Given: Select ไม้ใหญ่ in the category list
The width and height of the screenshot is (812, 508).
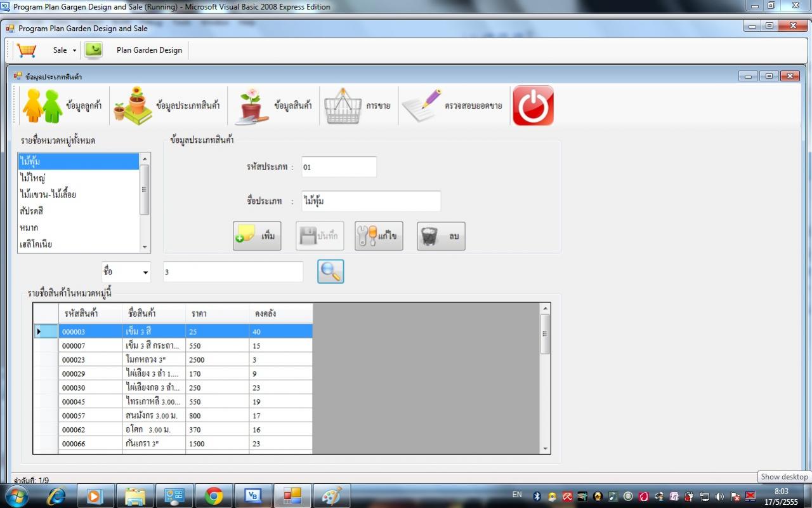Looking at the screenshot, I should (x=78, y=178).
